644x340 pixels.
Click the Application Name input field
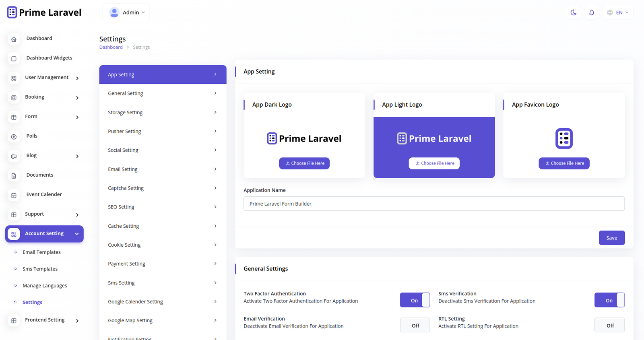point(434,204)
